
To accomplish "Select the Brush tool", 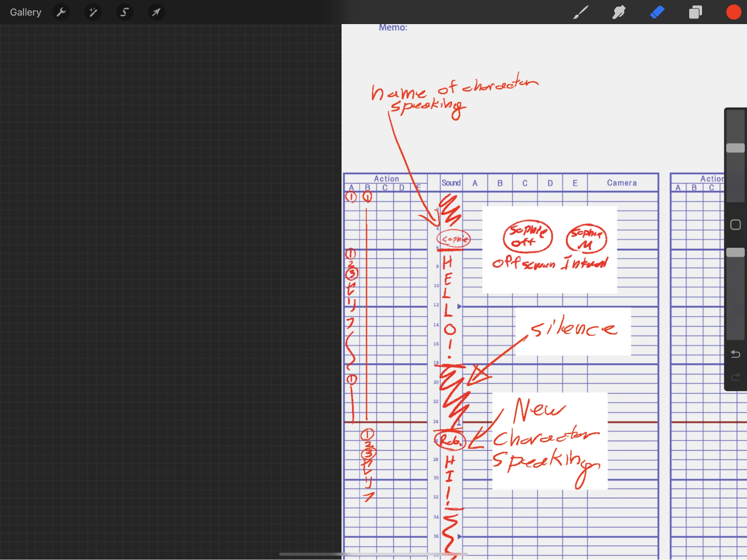I will click(581, 12).
